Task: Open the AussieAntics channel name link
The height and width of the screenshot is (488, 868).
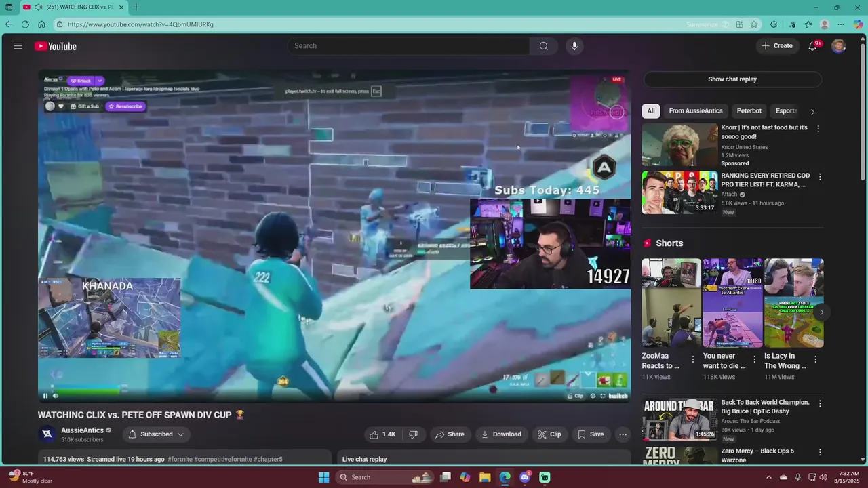Action: (x=82, y=430)
